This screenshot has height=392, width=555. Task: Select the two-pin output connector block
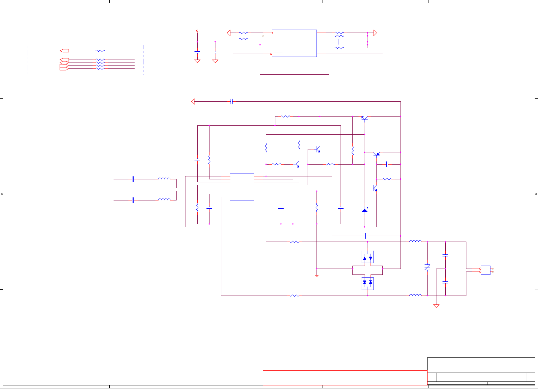coord(485,270)
